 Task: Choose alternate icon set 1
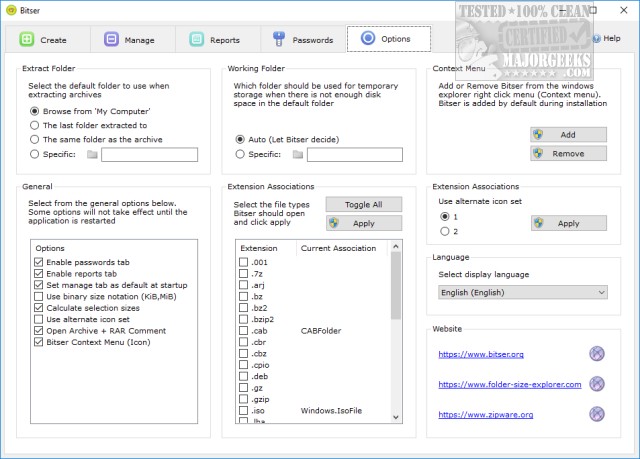point(445,216)
